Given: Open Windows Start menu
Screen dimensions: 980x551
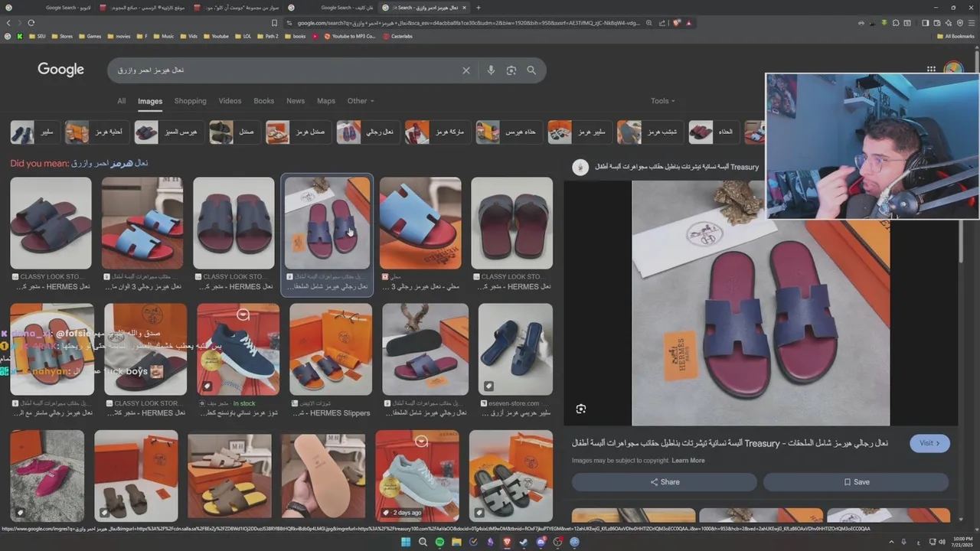Looking at the screenshot, I should tap(406, 542).
